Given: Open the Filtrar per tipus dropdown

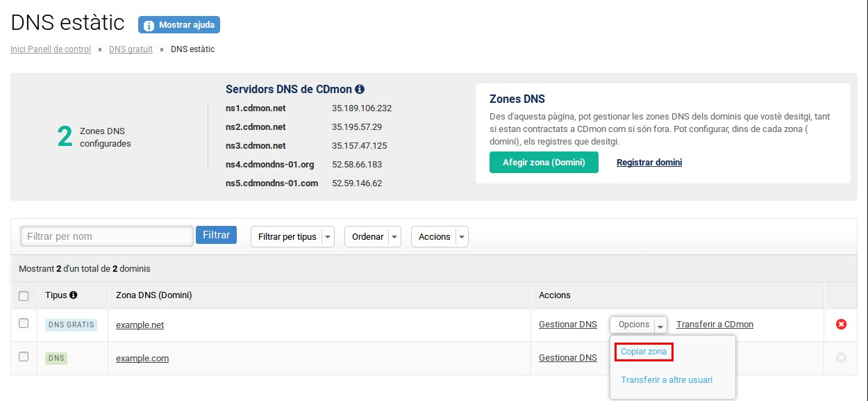Looking at the screenshot, I should [x=292, y=237].
